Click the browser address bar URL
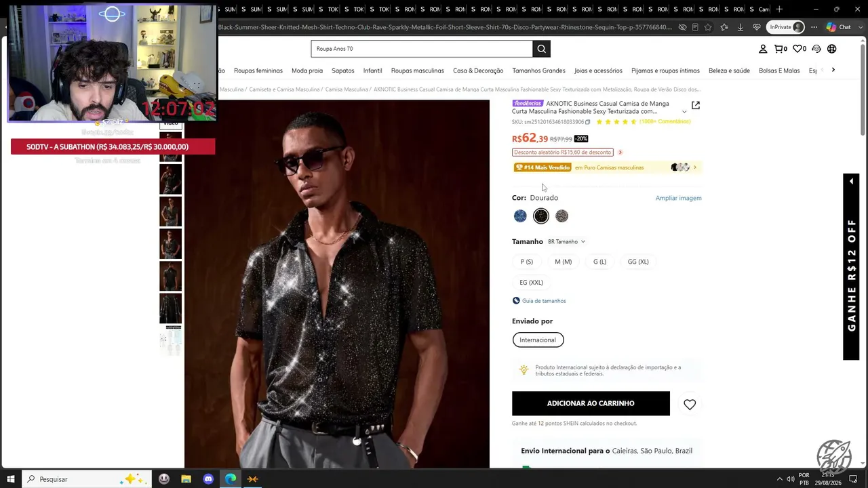 [445, 27]
